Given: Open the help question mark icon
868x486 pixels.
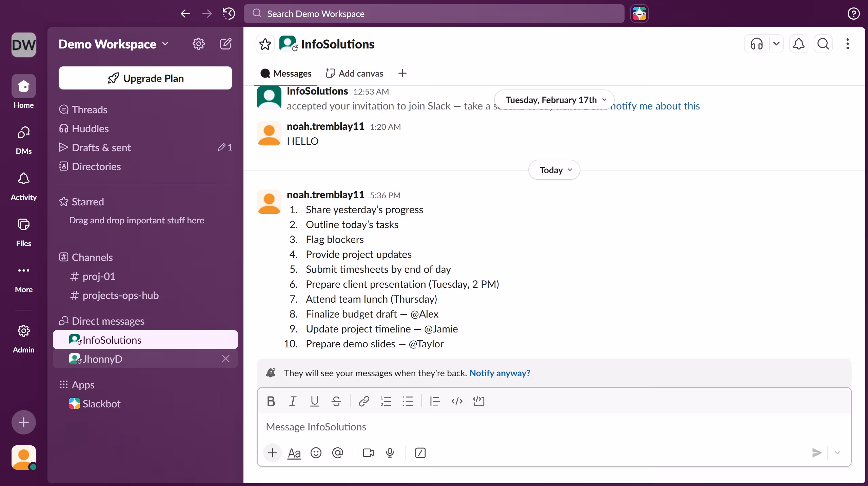Looking at the screenshot, I should pyautogui.click(x=853, y=14).
